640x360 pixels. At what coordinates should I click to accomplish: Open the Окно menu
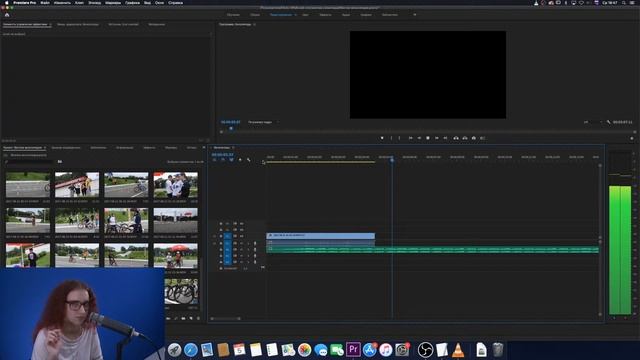(x=159, y=3)
